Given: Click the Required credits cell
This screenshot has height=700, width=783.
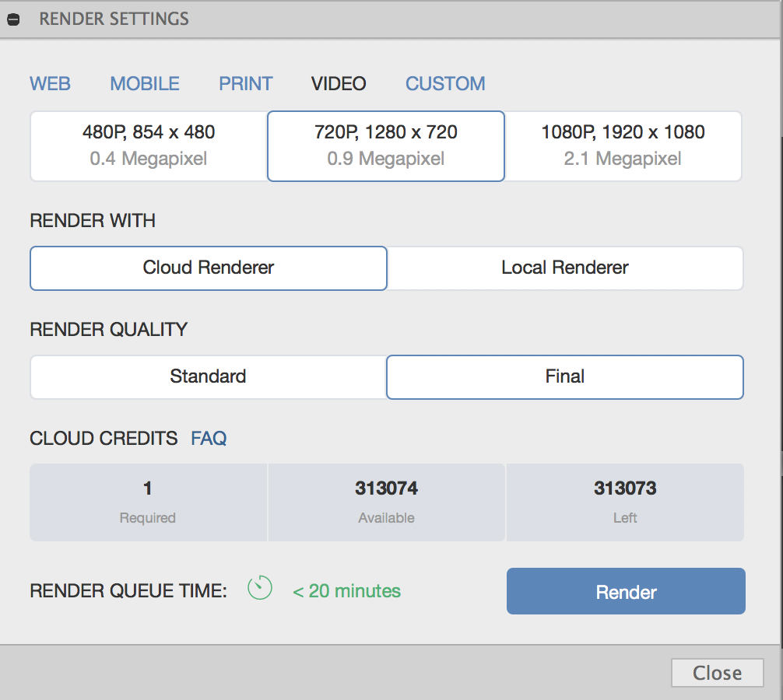Looking at the screenshot, I should [148, 502].
